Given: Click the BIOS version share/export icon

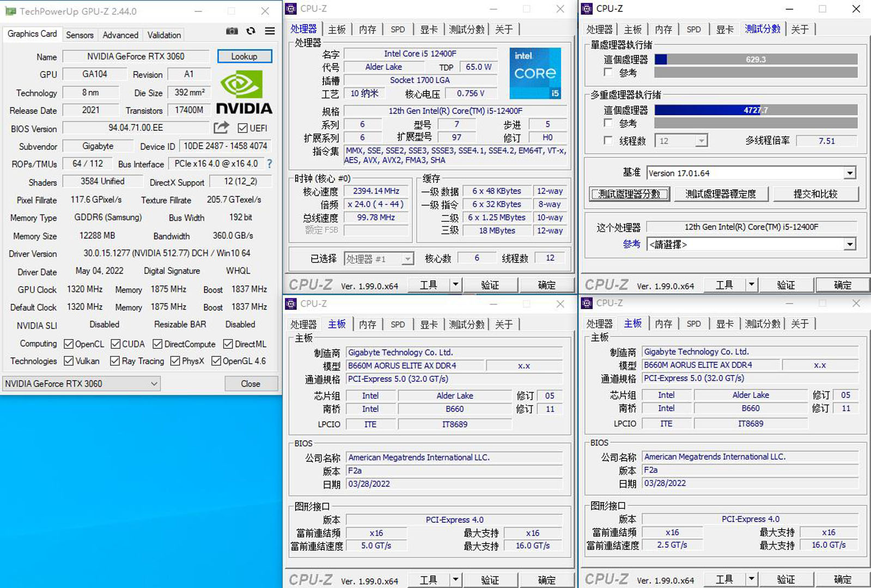Looking at the screenshot, I should tap(221, 127).
